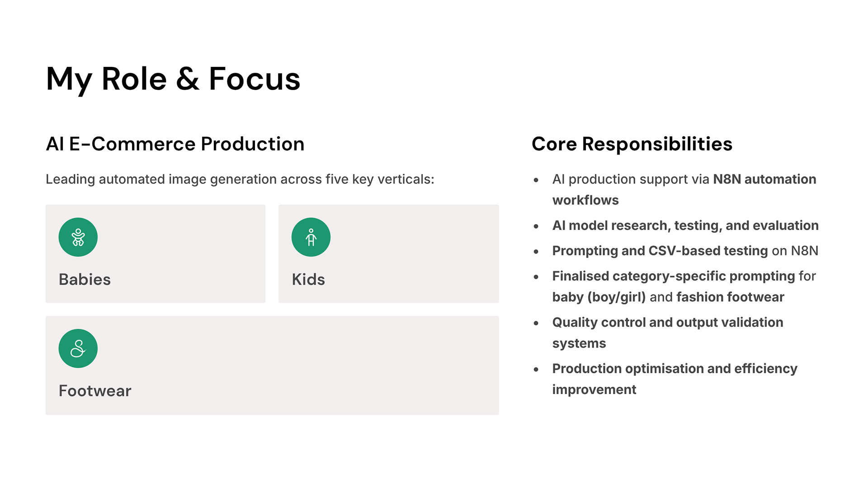Click bullet dot beside 'Quality control'

point(536,323)
